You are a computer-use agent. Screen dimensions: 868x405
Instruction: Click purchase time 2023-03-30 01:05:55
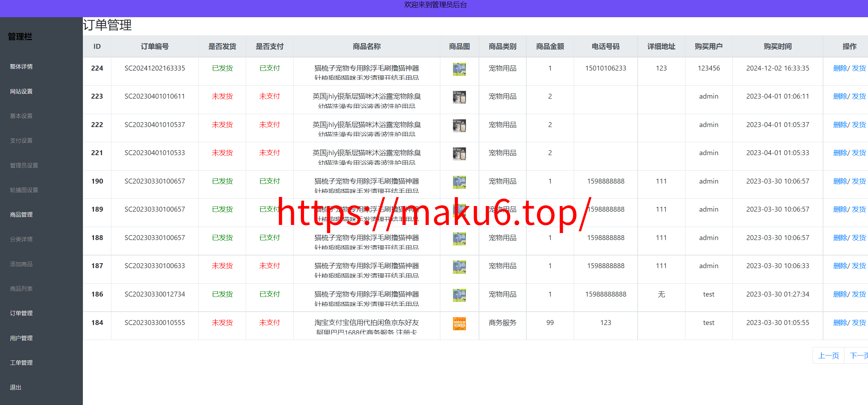click(x=777, y=323)
